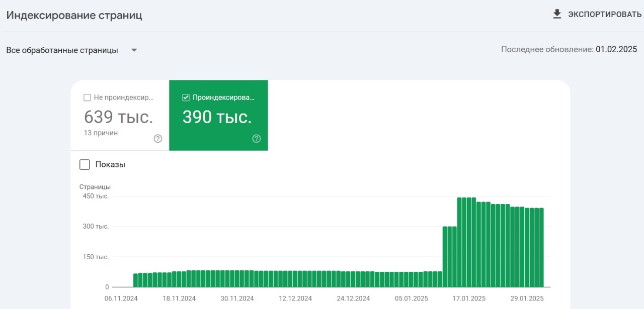Uncheck the "Проиндексировано" checkbox
Image resolution: width=644 pixels, height=309 pixels.
coord(186,97)
